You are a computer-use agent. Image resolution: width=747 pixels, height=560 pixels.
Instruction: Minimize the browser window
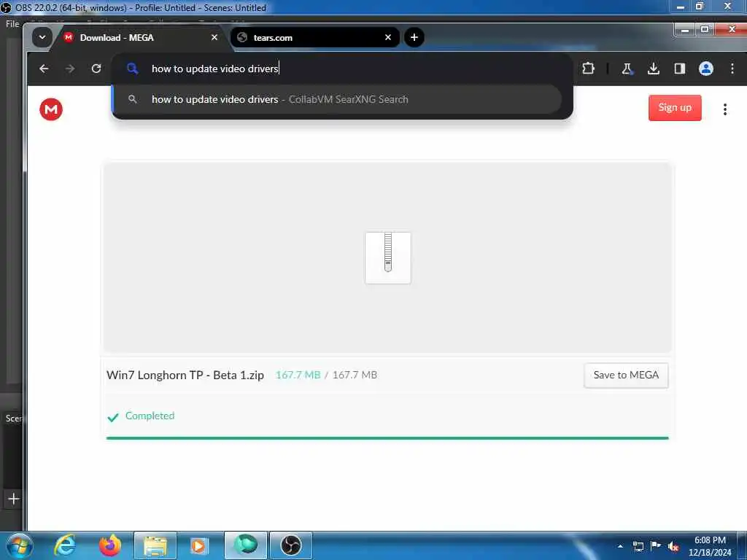(x=684, y=29)
